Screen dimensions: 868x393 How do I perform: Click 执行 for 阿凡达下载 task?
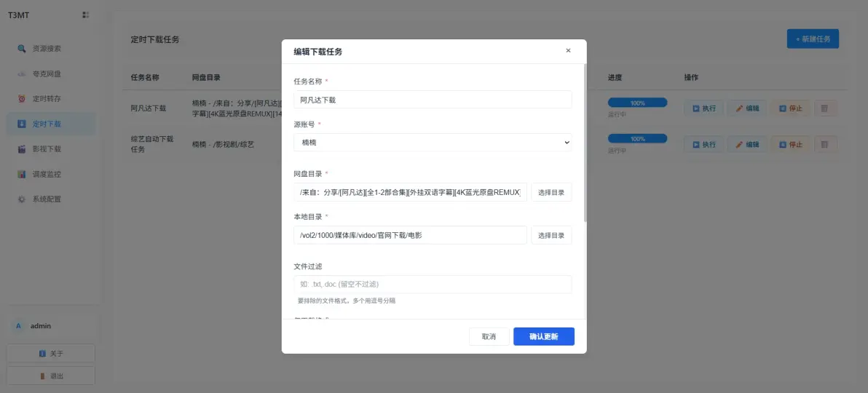coord(703,108)
